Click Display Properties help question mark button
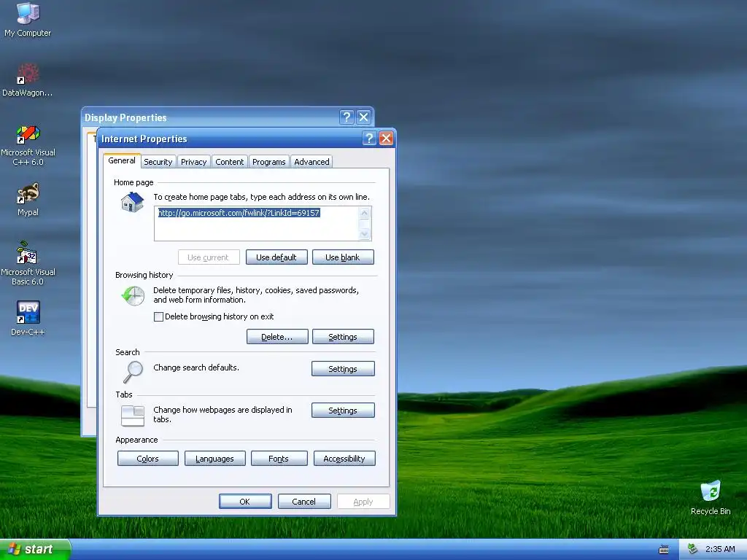747x560 pixels. point(347,117)
